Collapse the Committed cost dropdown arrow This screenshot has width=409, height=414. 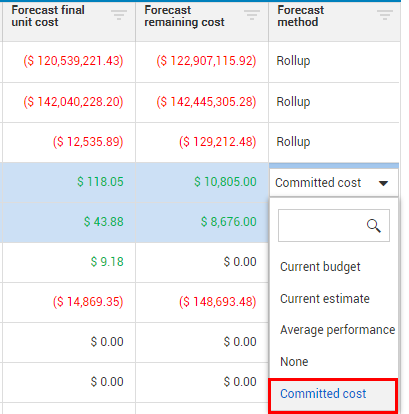[383, 183]
